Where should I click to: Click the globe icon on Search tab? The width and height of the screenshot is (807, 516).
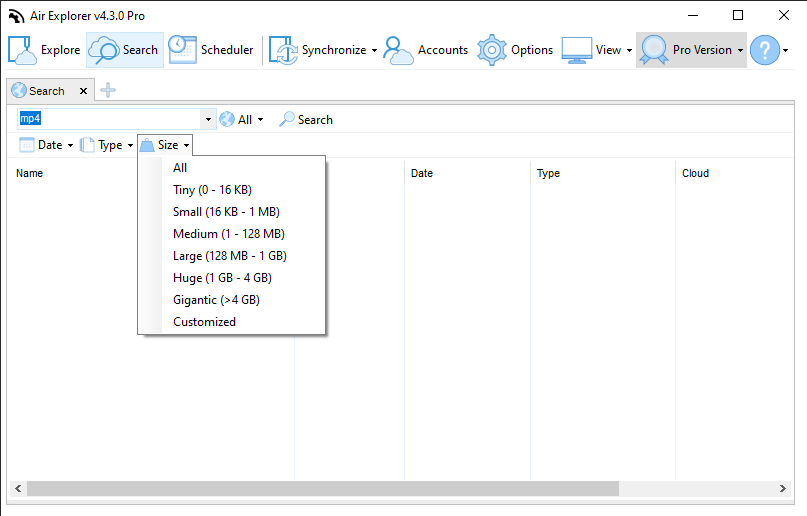coord(19,91)
